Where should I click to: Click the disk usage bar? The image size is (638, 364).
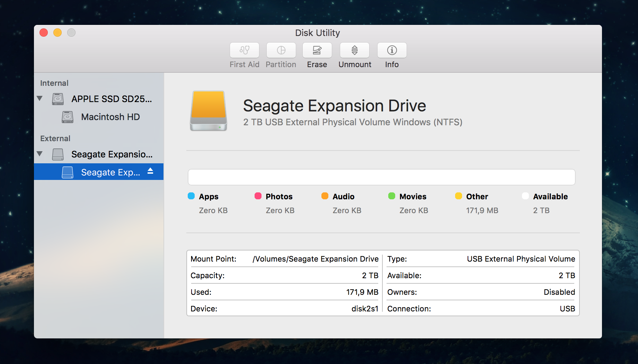point(382,177)
